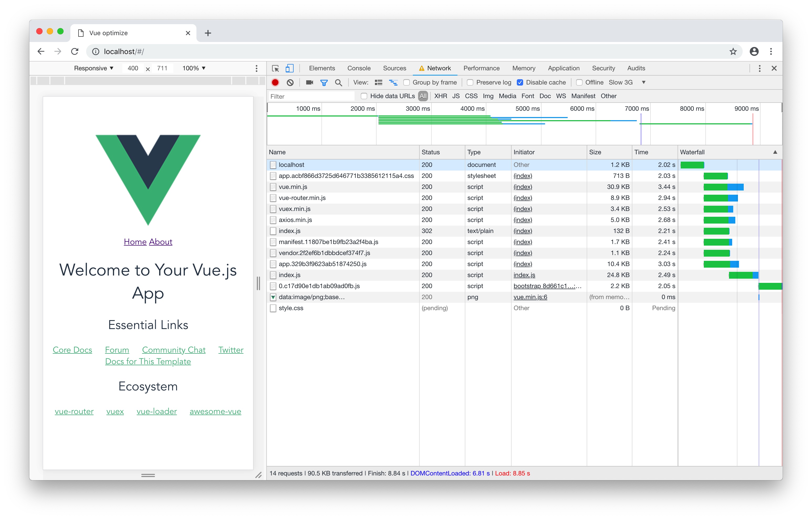Enable Preserve log checkbox
Image resolution: width=812 pixels, height=519 pixels.
click(470, 83)
